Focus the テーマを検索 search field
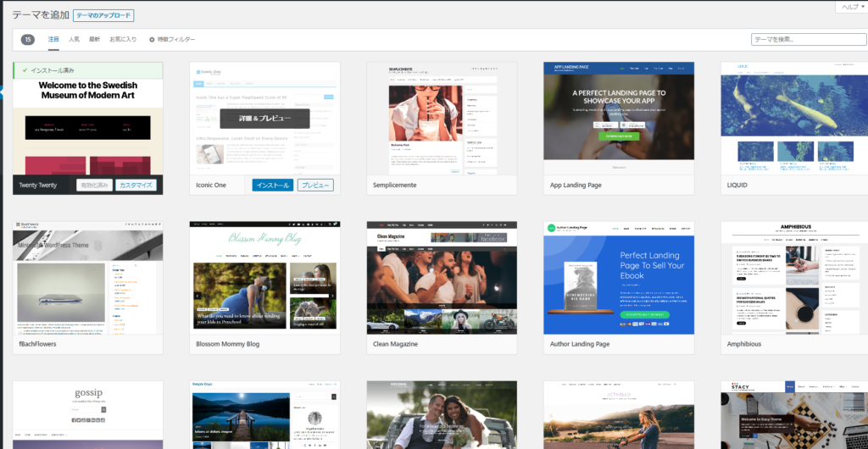Viewport: 868px width, 449px height. (x=808, y=40)
